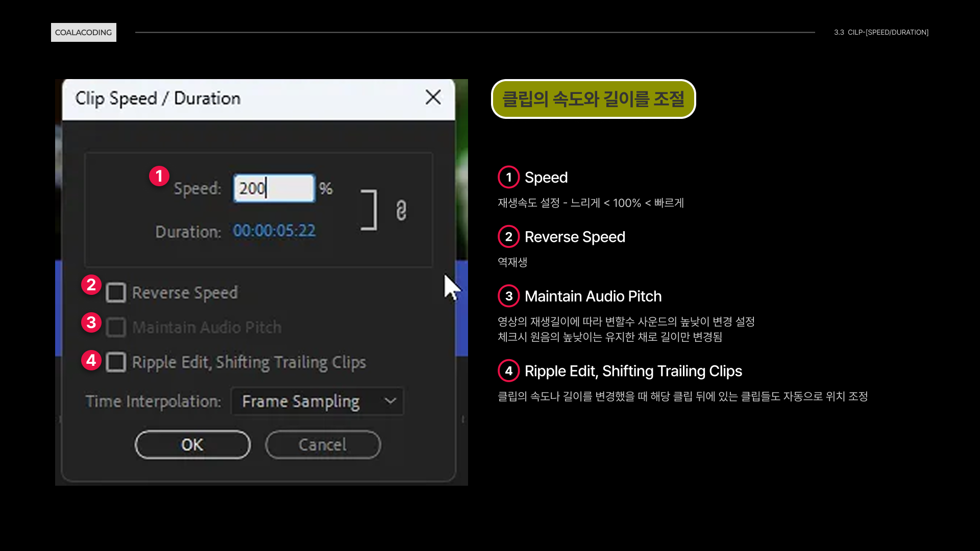This screenshot has height=551, width=980.
Task: Click red number 4 badge beside Ripple Edit
Action: coord(91,360)
